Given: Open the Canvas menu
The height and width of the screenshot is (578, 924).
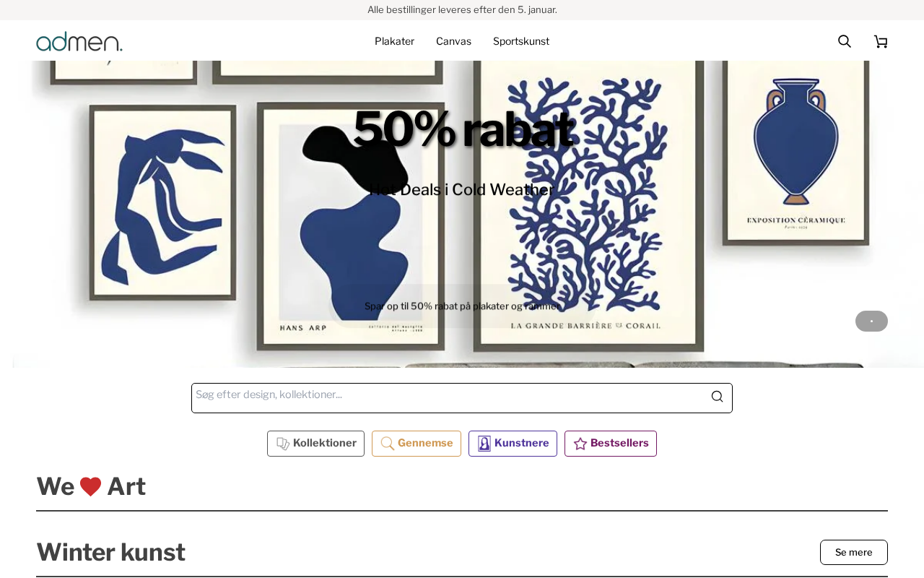Looking at the screenshot, I should click(x=453, y=41).
